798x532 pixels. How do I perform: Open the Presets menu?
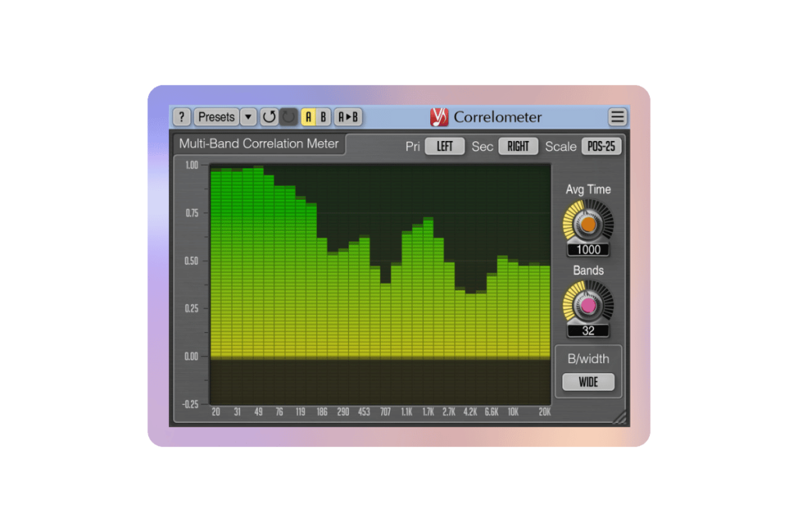217,117
